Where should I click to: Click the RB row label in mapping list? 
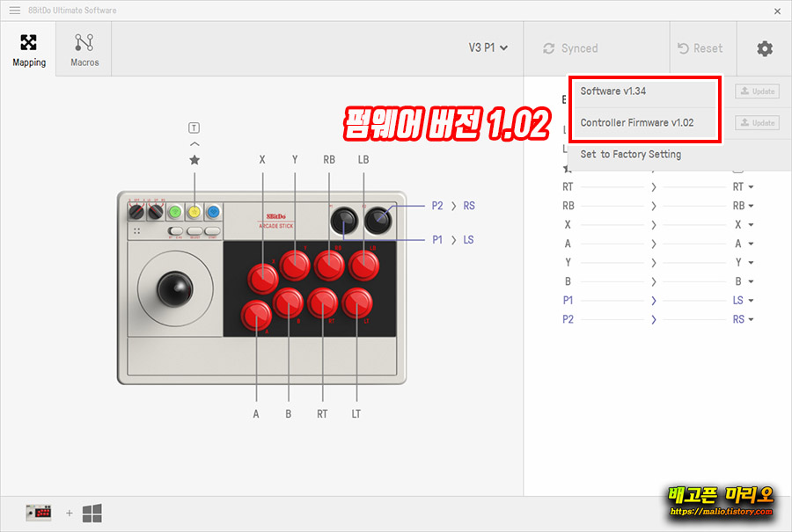(568, 206)
